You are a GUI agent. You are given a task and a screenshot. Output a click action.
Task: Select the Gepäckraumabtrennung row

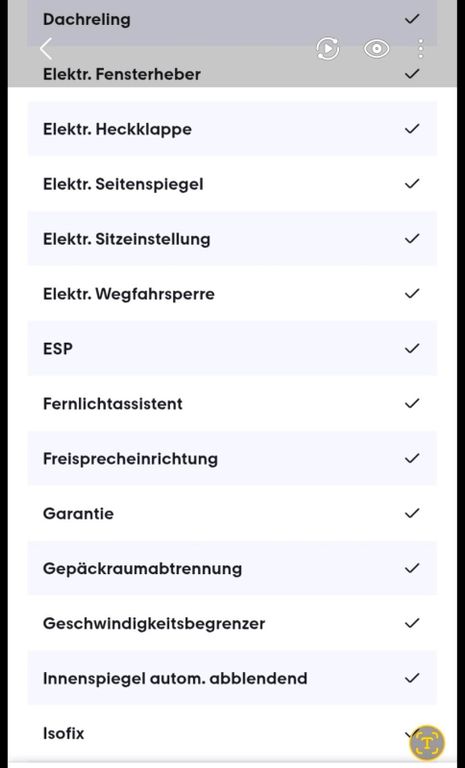tap(232, 568)
